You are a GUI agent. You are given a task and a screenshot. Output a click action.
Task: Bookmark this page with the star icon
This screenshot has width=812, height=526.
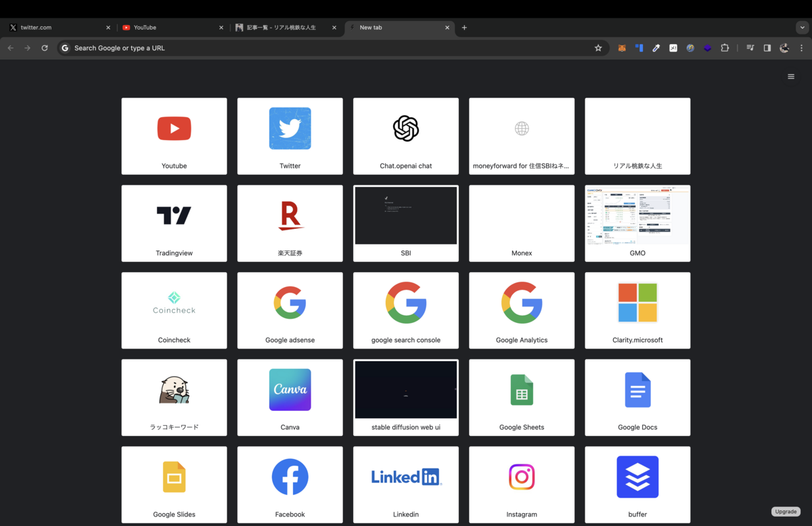pyautogui.click(x=598, y=48)
